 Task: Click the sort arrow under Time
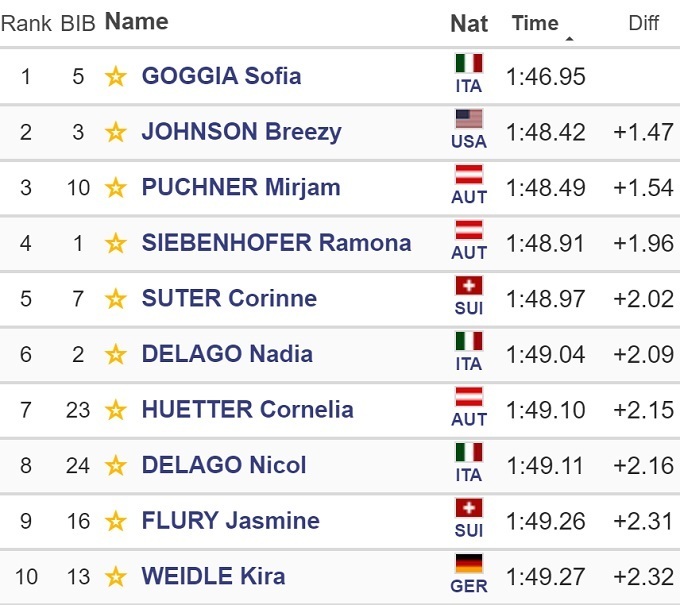pos(569,39)
